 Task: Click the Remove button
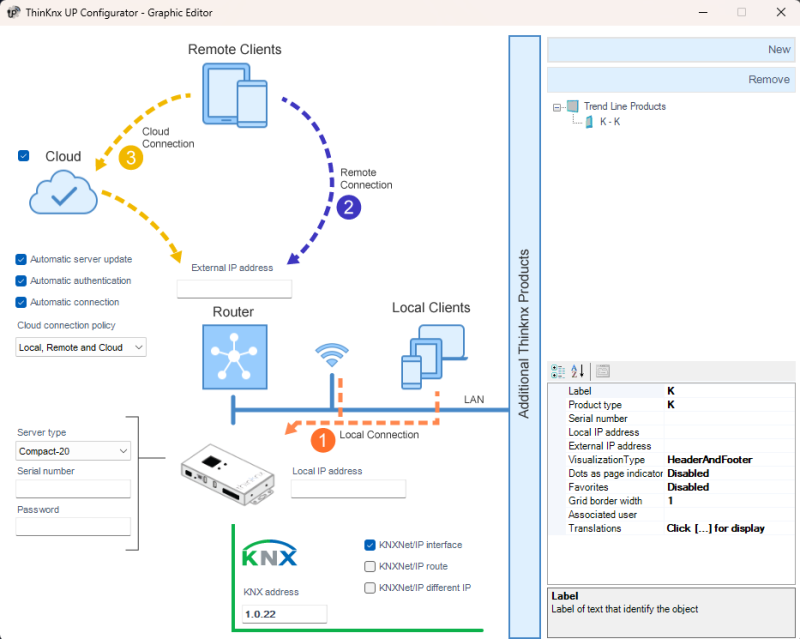[x=671, y=79]
